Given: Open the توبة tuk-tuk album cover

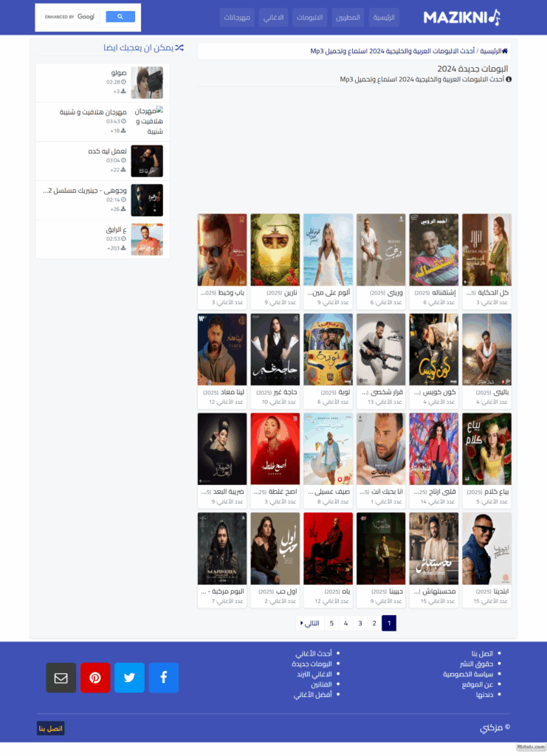Looking at the screenshot, I should [x=328, y=349].
